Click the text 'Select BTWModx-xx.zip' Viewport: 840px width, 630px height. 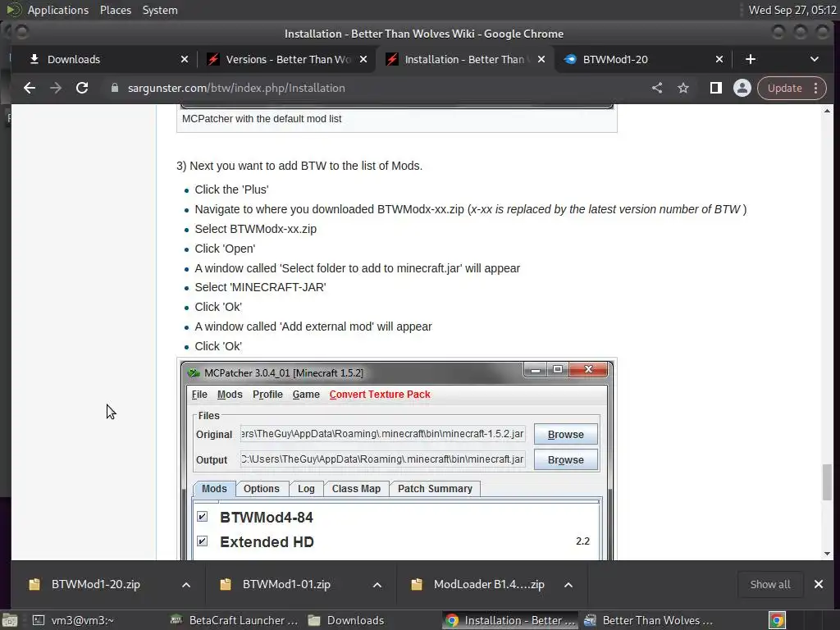click(256, 229)
